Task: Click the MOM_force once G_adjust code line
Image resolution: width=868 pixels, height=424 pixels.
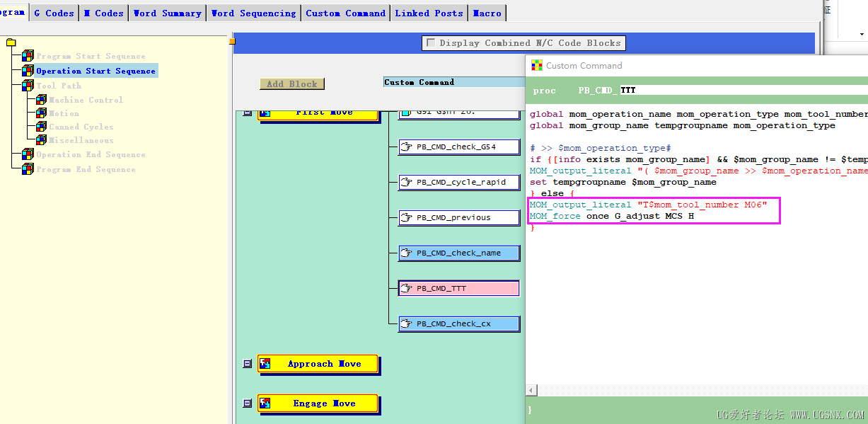Action: (612, 216)
